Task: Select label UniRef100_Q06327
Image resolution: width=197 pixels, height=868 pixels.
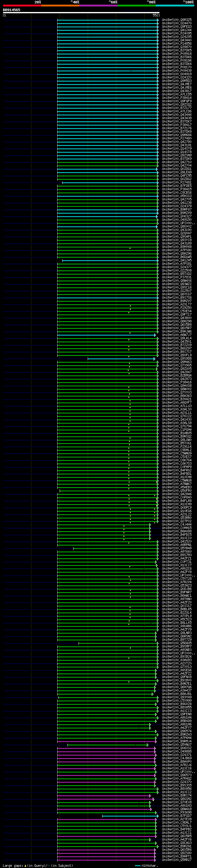Action: [x=177, y=216]
